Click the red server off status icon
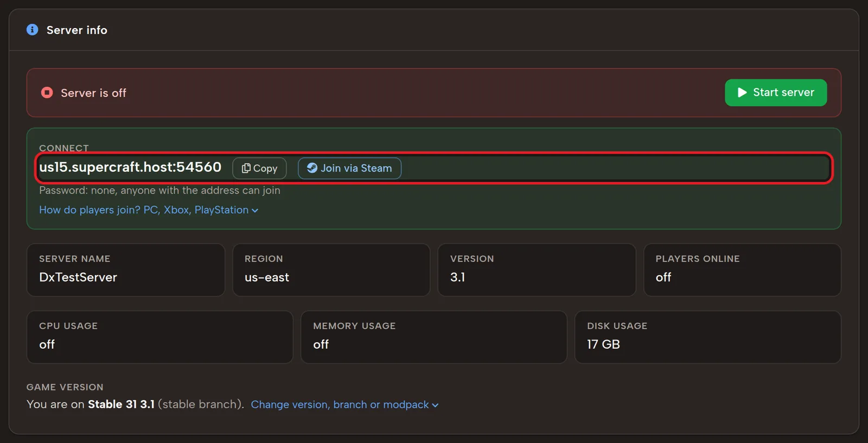Screen dimensions: 868x443 47,93
